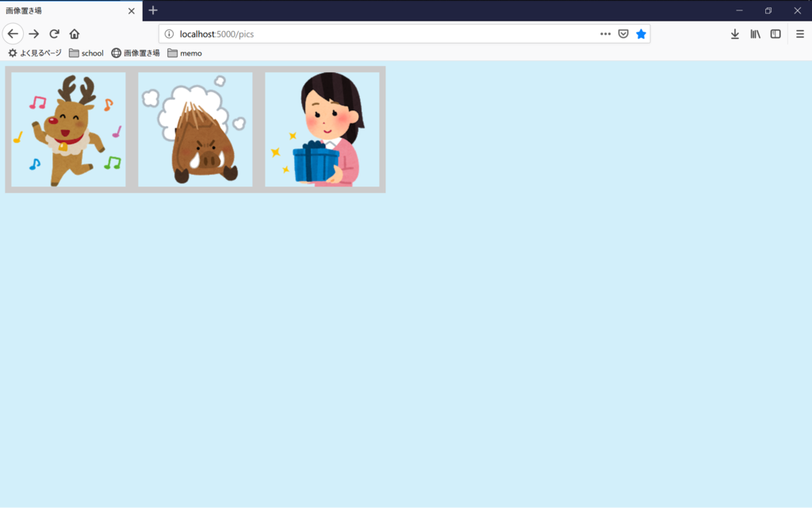Open the よく見るページ bookmark
Viewport: 812px width, 508px height.
point(35,53)
